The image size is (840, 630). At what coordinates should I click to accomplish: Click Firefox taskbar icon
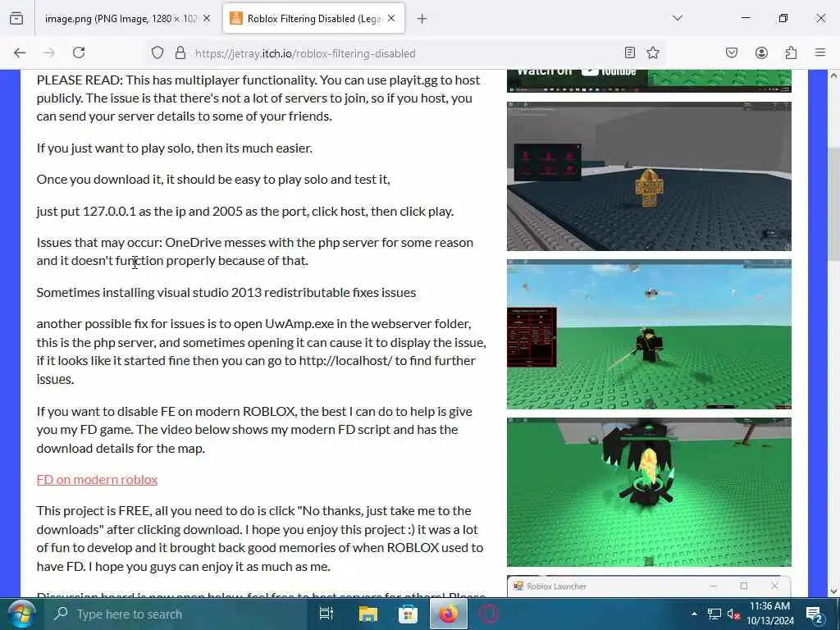(449, 614)
